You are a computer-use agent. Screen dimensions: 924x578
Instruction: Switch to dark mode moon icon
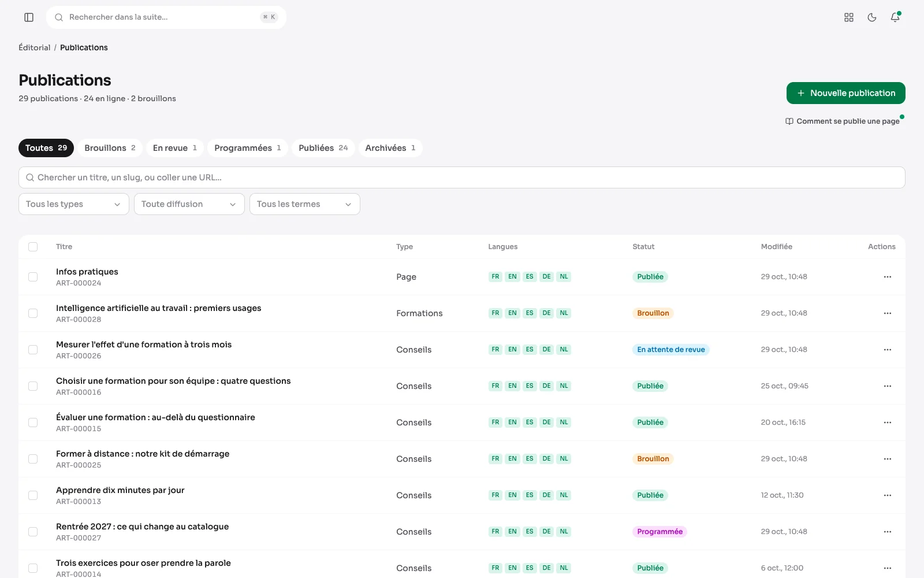pos(872,17)
